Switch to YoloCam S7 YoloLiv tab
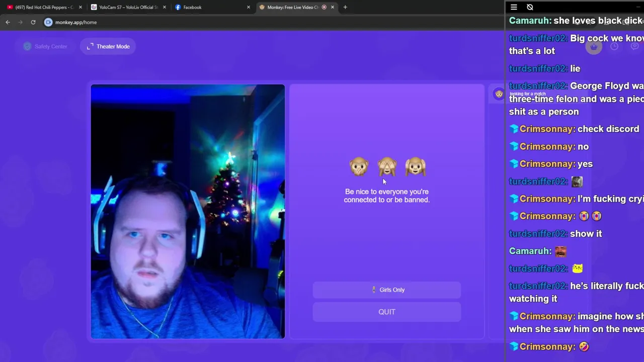 (129, 7)
